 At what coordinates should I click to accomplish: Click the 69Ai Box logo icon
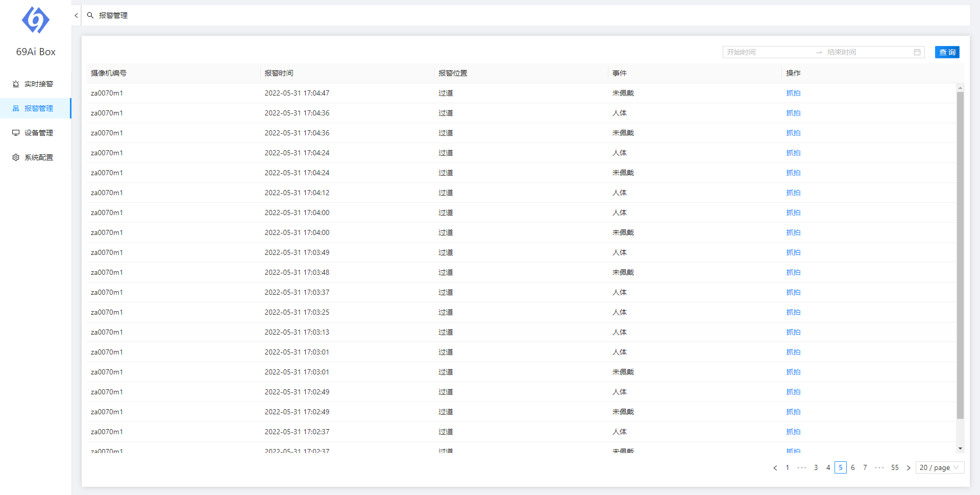(x=36, y=20)
